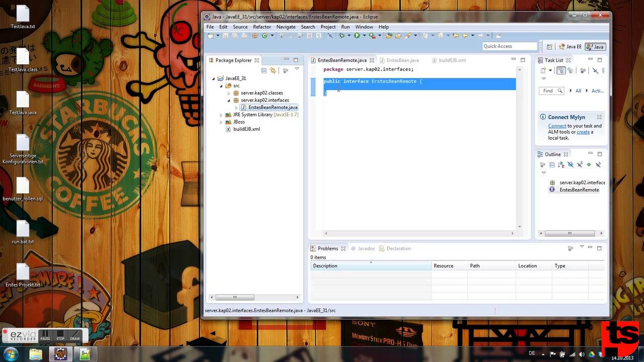This screenshot has height=362, width=644.
Task: Open run.bat.txt desktop file
Action: (x=23, y=232)
